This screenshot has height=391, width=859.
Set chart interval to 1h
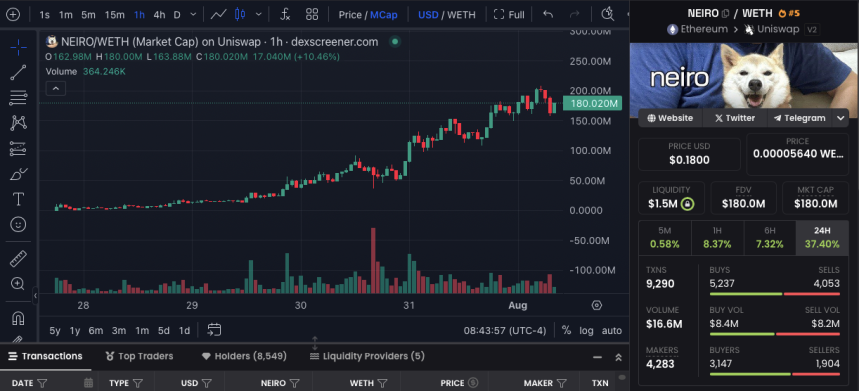coord(139,15)
